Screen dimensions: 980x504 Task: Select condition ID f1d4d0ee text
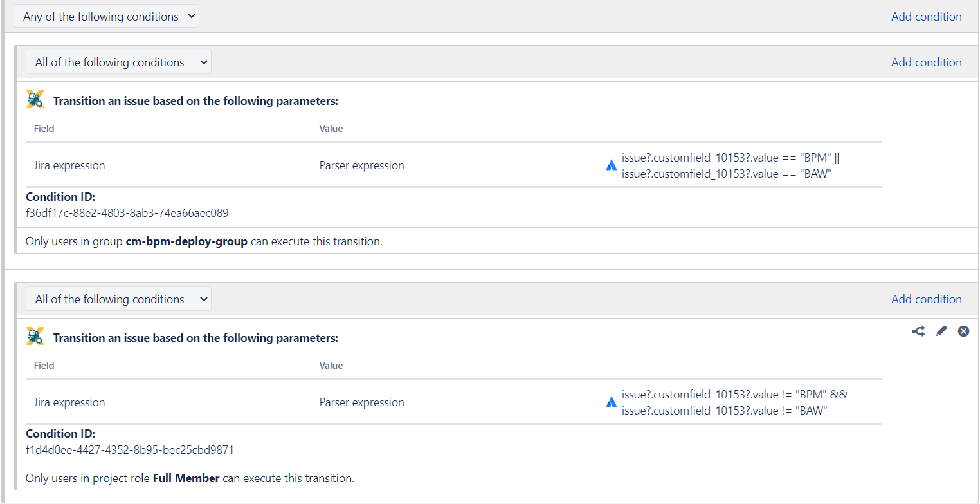[x=130, y=450]
